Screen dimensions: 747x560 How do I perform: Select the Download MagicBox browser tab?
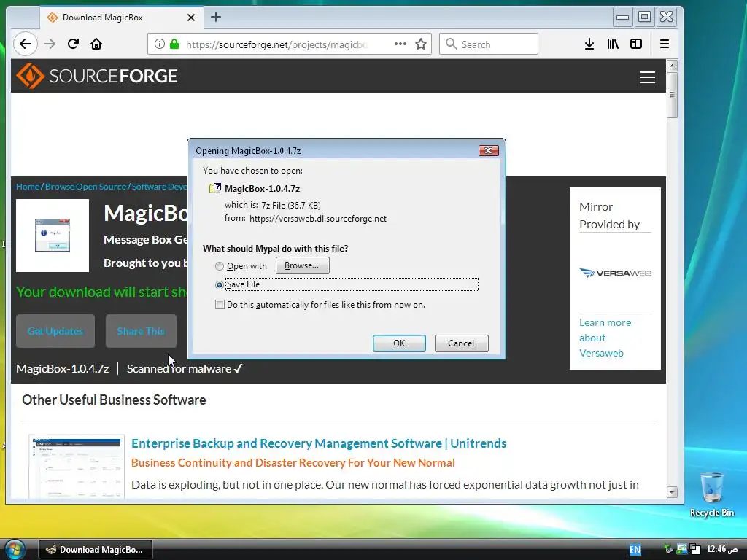[122, 17]
